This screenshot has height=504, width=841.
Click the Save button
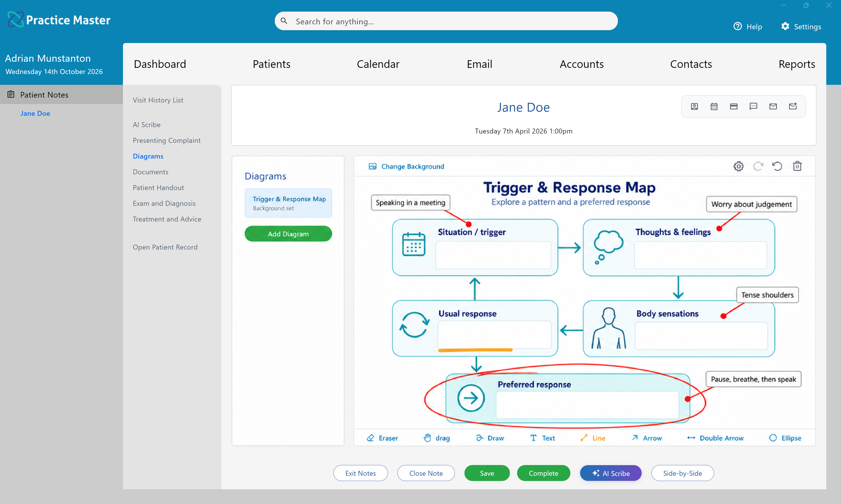click(487, 473)
